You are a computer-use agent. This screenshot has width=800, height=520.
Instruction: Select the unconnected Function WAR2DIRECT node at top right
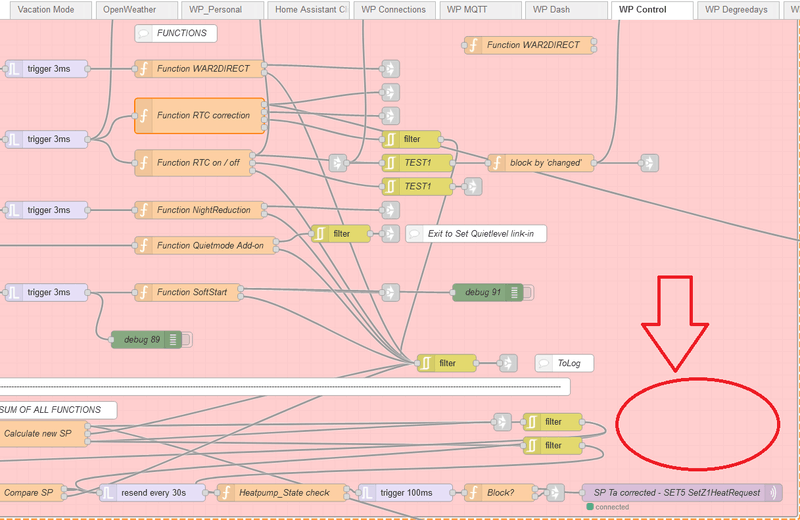531,45
